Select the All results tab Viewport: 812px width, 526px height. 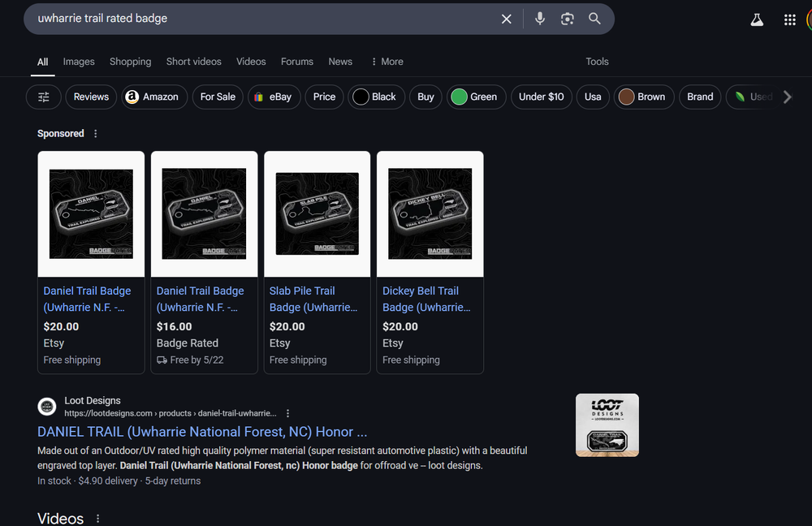(42, 63)
